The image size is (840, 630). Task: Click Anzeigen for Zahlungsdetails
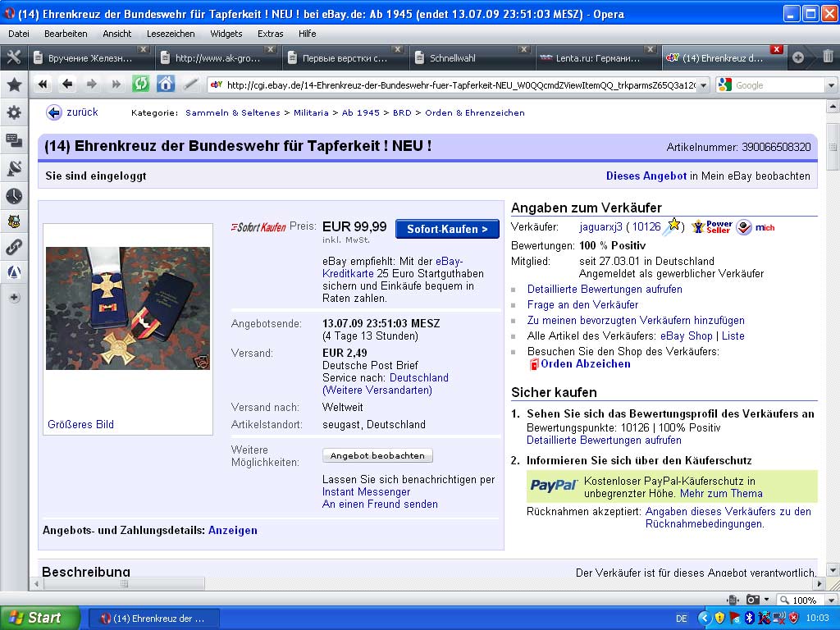point(232,530)
